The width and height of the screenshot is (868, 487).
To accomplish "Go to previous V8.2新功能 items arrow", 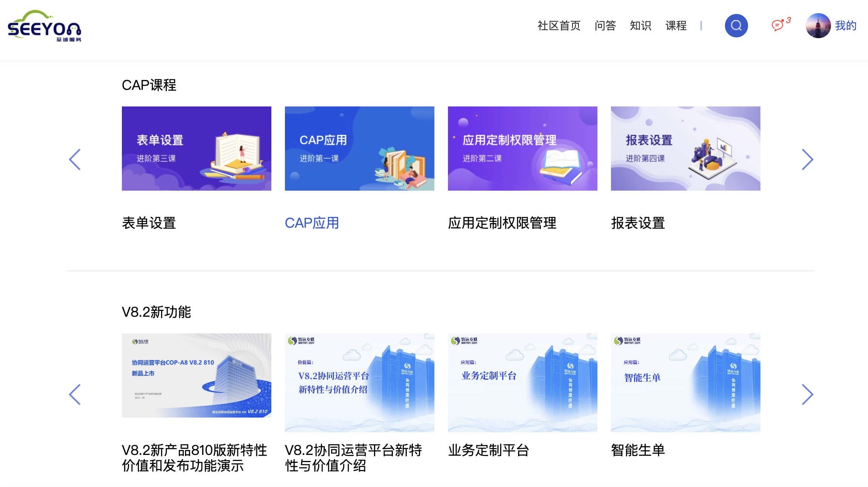I will tap(75, 395).
